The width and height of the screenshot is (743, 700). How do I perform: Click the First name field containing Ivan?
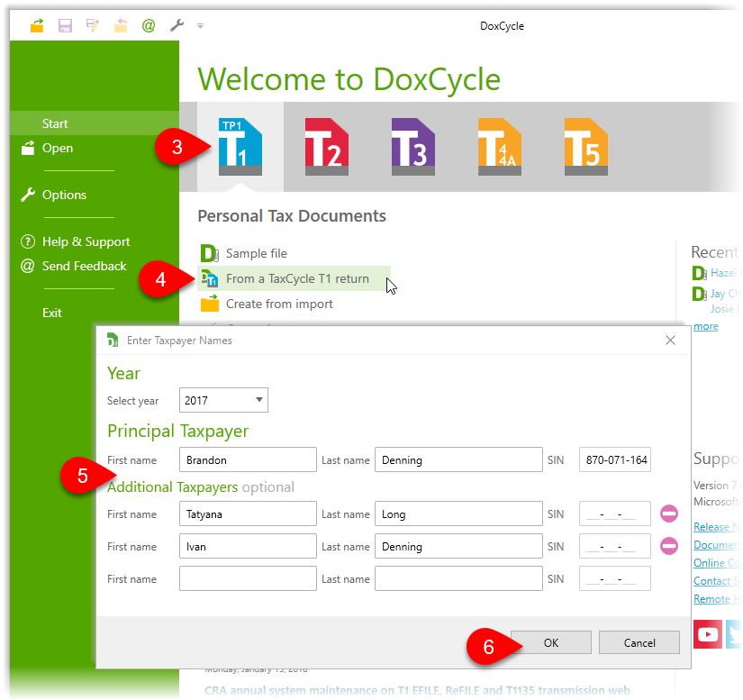point(248,546)
